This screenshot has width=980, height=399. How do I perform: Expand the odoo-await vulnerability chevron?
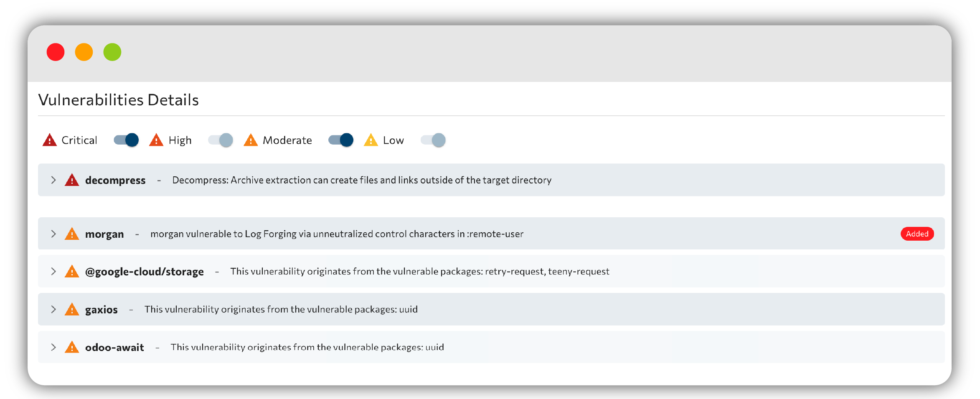(53, 347)
